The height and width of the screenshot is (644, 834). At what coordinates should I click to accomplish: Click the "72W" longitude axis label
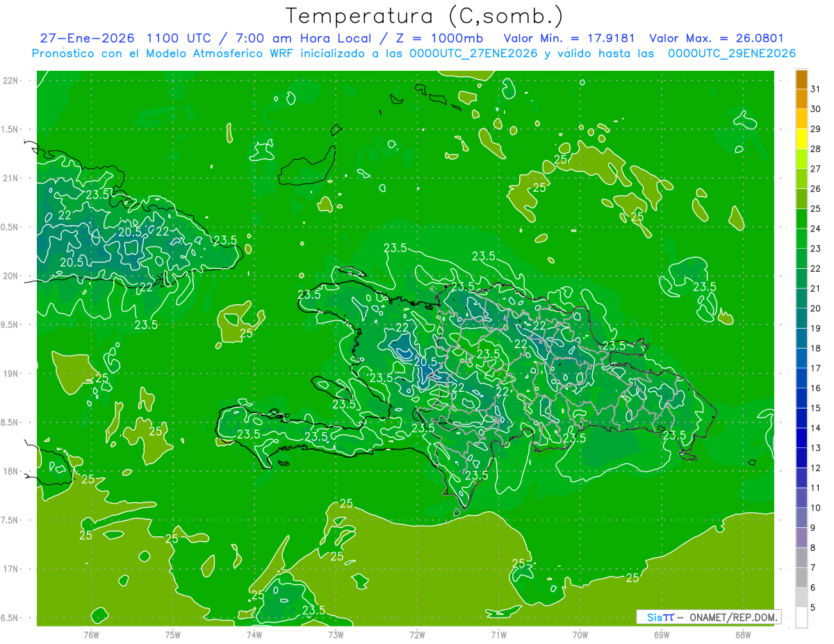(x=417, y=634)
